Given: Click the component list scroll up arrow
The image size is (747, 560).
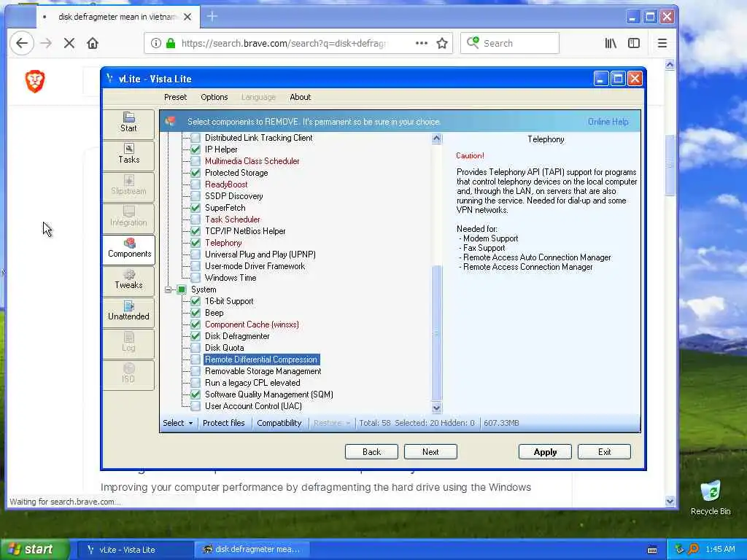Looking at the screenshot, I should point(436,139).
